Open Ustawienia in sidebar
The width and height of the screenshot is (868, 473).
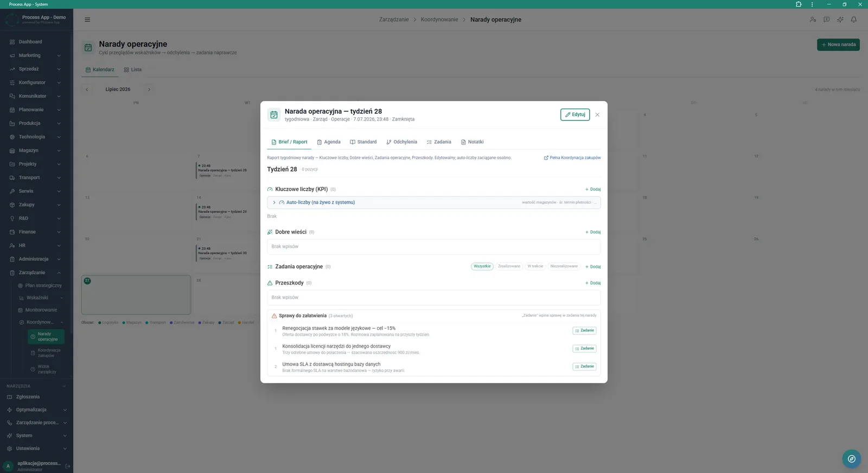[x=36, y=449]
